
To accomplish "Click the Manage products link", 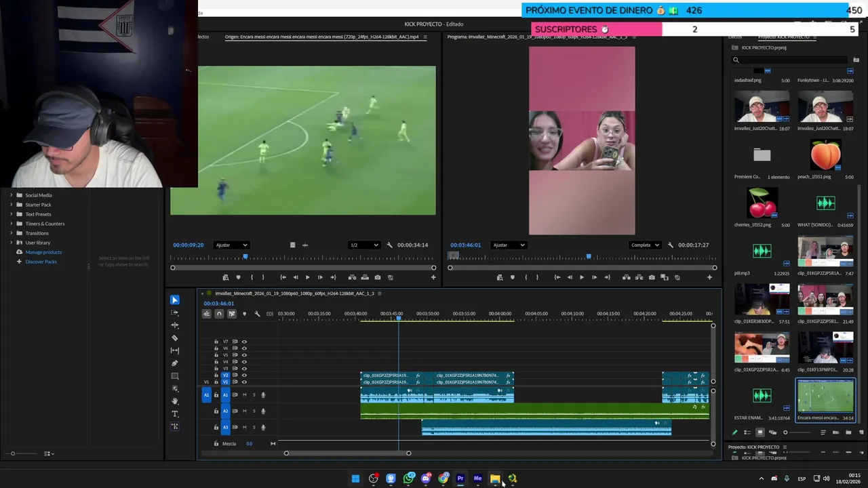I will [43, 252].
